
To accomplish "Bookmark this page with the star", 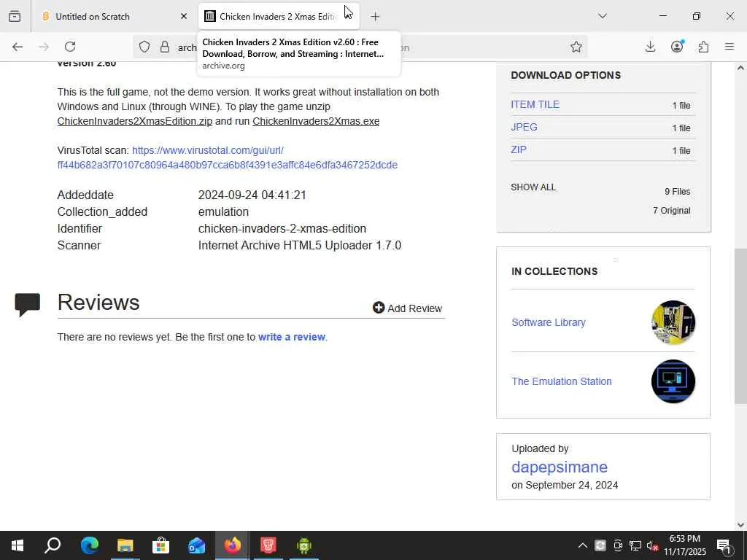I will click(x=576, y=47).
